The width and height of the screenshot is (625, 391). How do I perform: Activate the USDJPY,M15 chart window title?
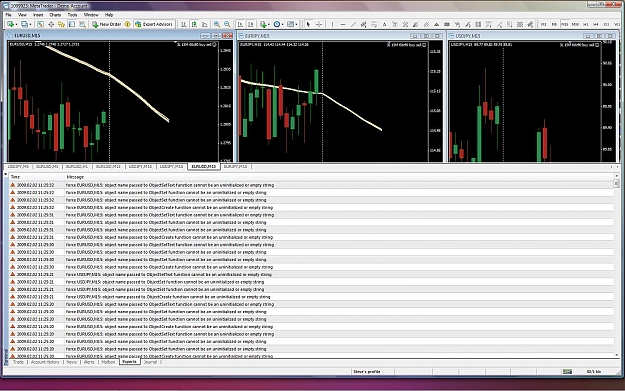[x=468, y=36]
